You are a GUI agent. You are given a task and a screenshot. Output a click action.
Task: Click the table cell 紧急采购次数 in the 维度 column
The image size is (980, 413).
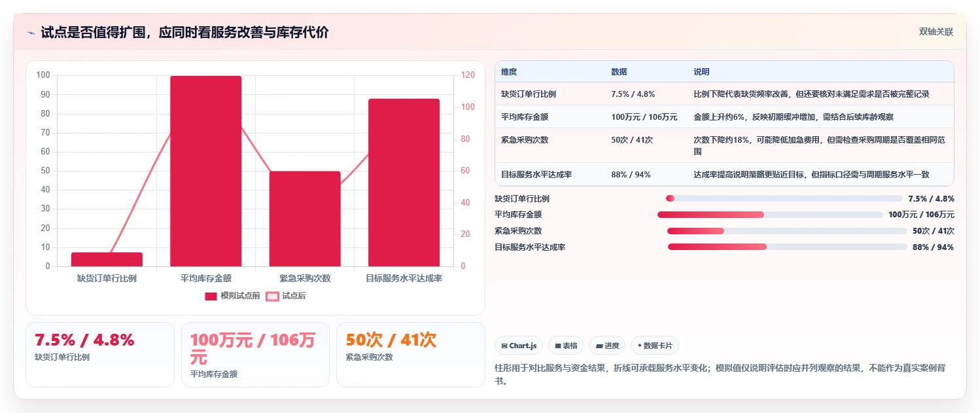[x=525, y=140]
